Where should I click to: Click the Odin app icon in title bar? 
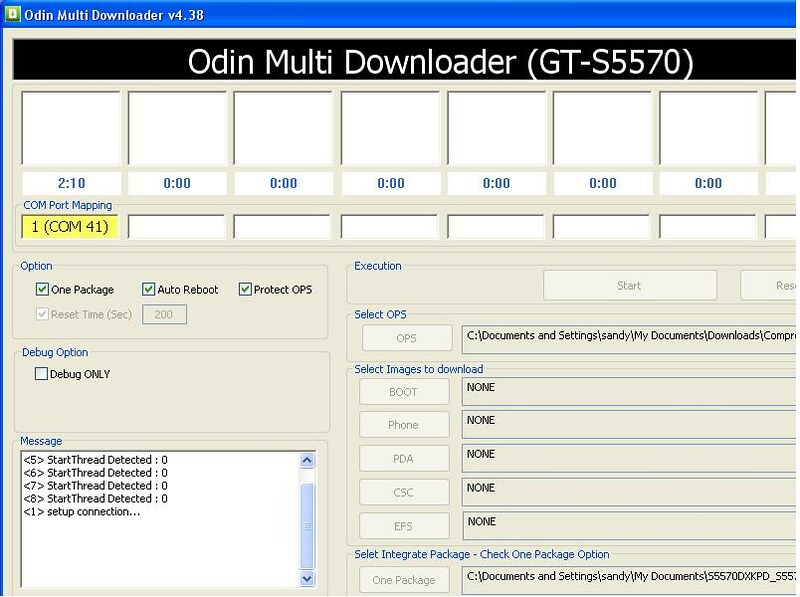tap(12, 14)
